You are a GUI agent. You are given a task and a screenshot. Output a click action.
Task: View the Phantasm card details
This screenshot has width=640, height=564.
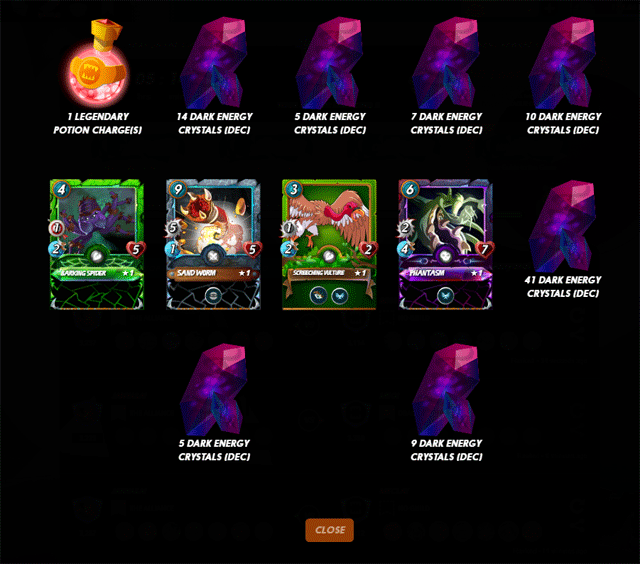pos(445,244)
